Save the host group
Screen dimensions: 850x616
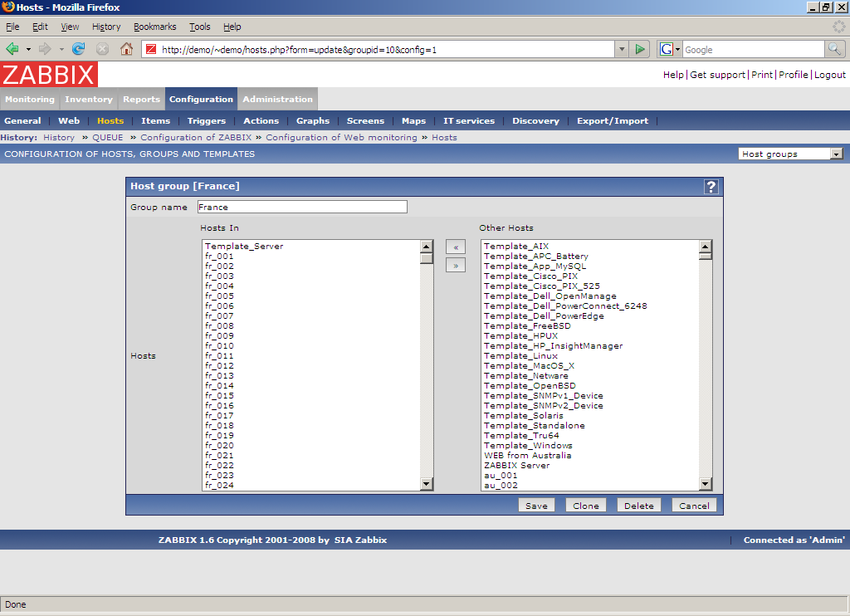click(x=536, y=506)
